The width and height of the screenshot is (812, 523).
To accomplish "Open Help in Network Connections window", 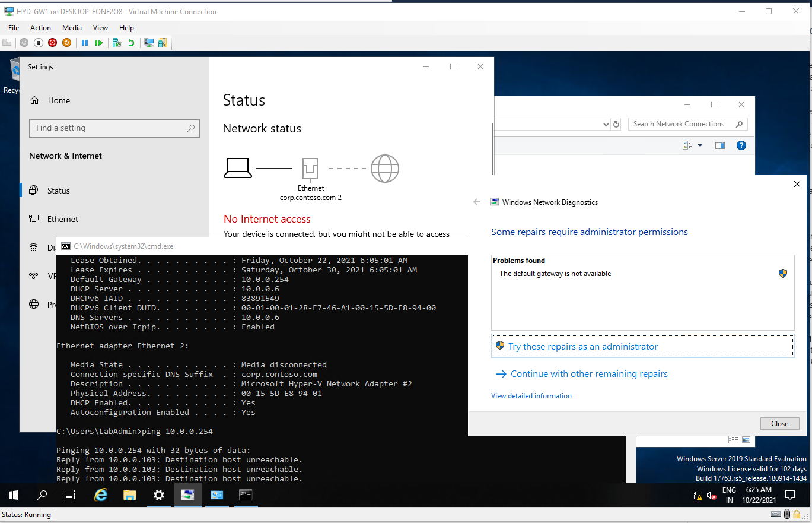I will coord(741,145).
